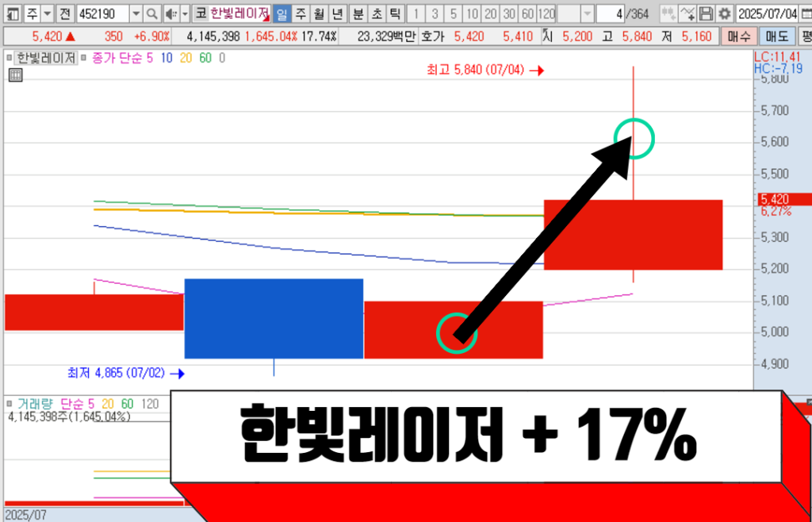Image resolution: width=812 pixels, height=522 pixels.
Task: Choose the 3 interval button
Action: tap(435, 13)
